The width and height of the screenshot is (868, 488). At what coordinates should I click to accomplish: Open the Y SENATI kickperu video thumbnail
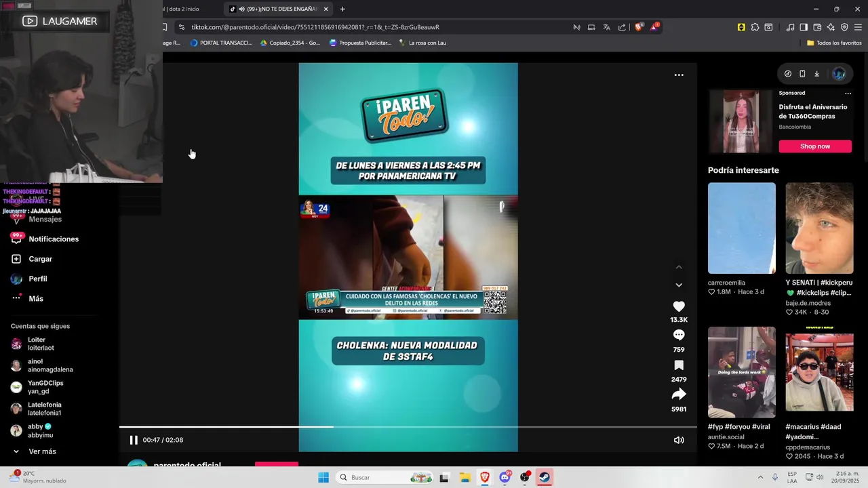point(819,228)
